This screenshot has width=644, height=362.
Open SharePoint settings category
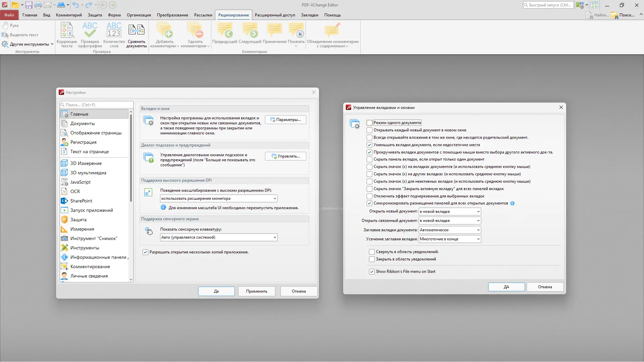click(81, 201)
